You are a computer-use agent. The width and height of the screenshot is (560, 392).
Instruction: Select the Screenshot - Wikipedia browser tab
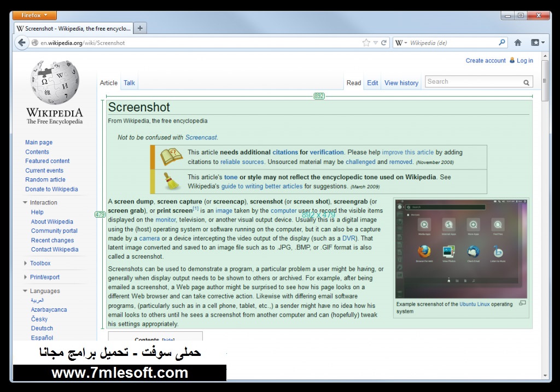(74, 28)
